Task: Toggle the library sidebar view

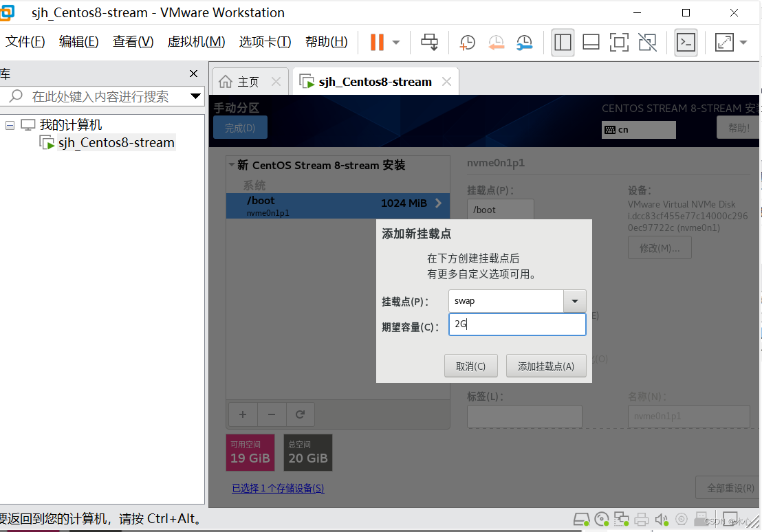Action: click(563, 42)
